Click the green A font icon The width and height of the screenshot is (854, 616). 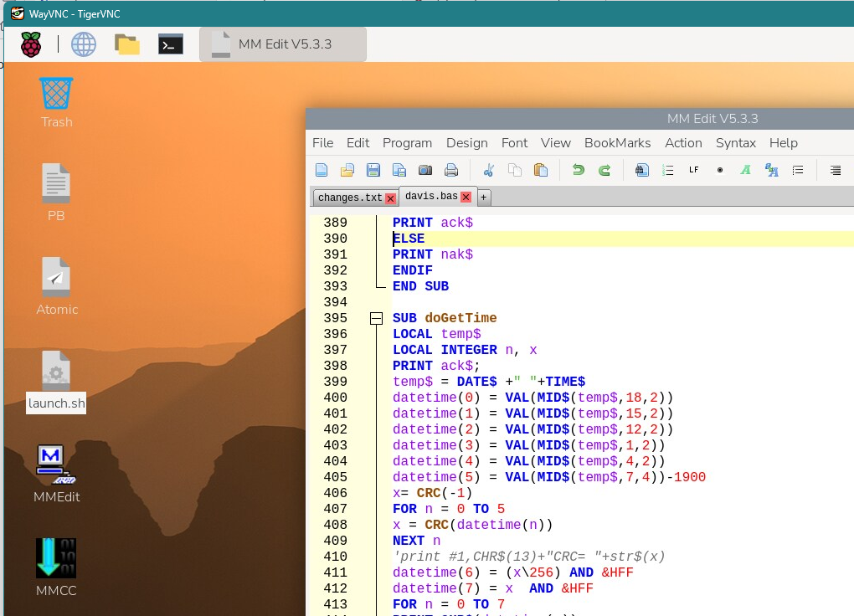click(745, 170)
